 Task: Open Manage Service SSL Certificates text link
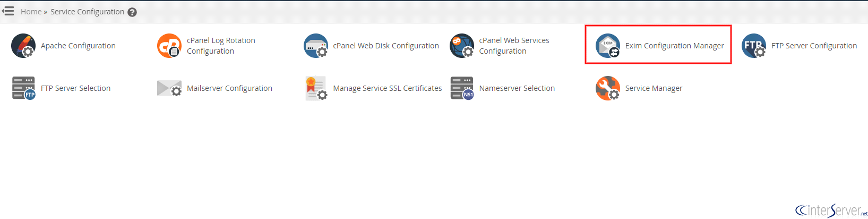click(x=387, y=88)
